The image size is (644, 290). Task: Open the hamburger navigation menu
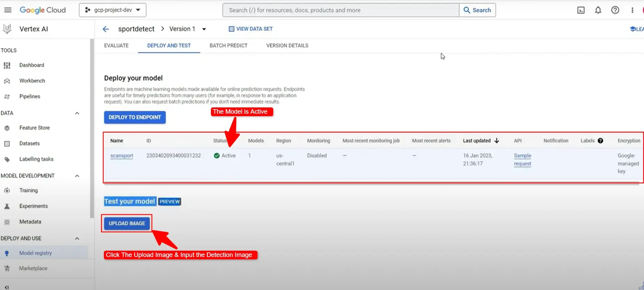[x=8, y=10]
